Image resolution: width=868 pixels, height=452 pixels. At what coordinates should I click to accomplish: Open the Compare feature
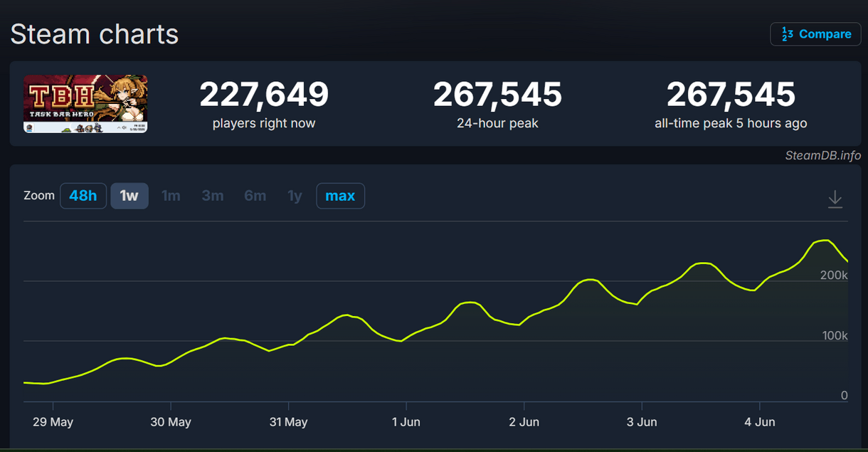(x=815, y=34)
